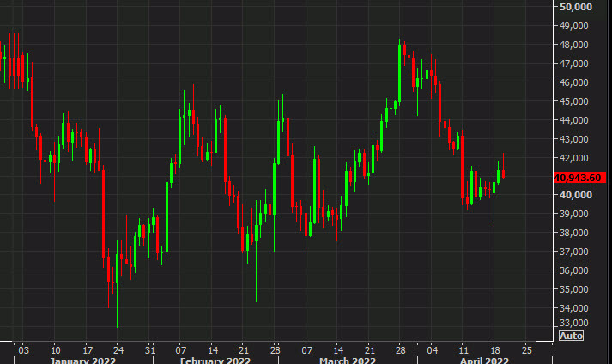
Task: Click the 24 date tick in January
Action: point(118,350)
